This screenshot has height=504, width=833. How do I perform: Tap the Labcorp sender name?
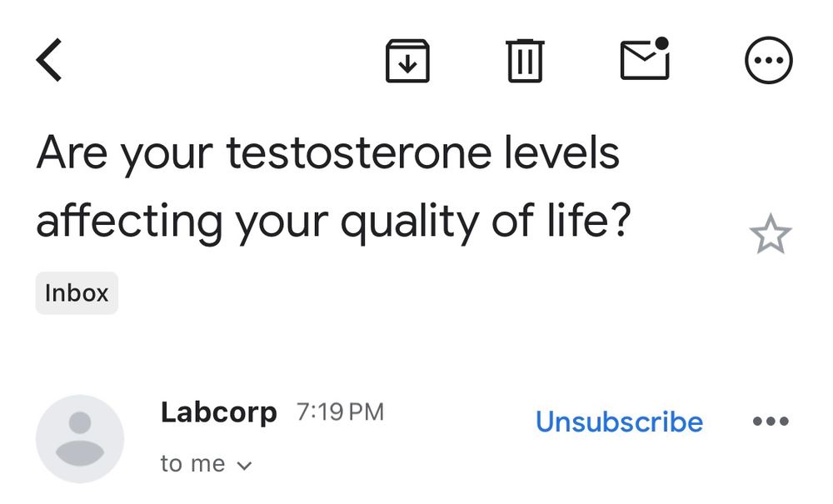(218, 412)
